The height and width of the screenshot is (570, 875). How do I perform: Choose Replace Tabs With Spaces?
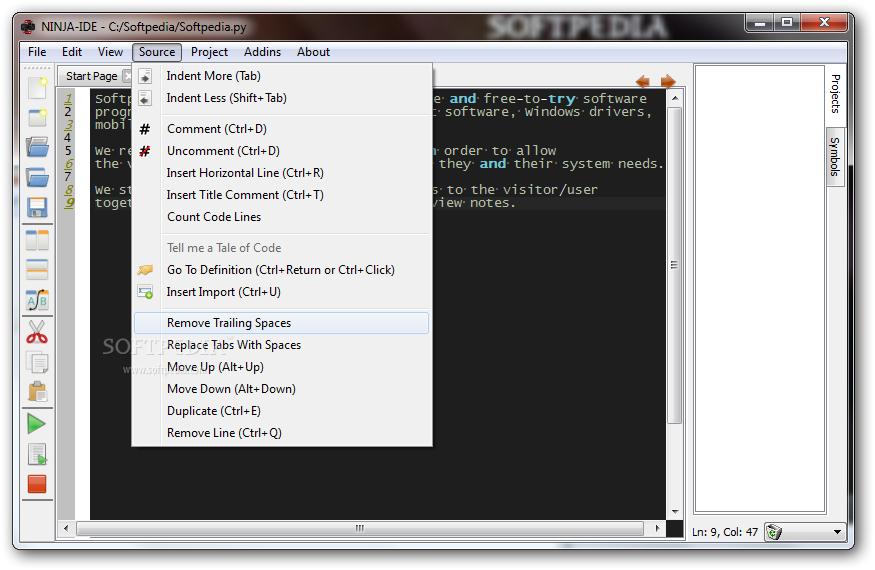click(282, 345)
